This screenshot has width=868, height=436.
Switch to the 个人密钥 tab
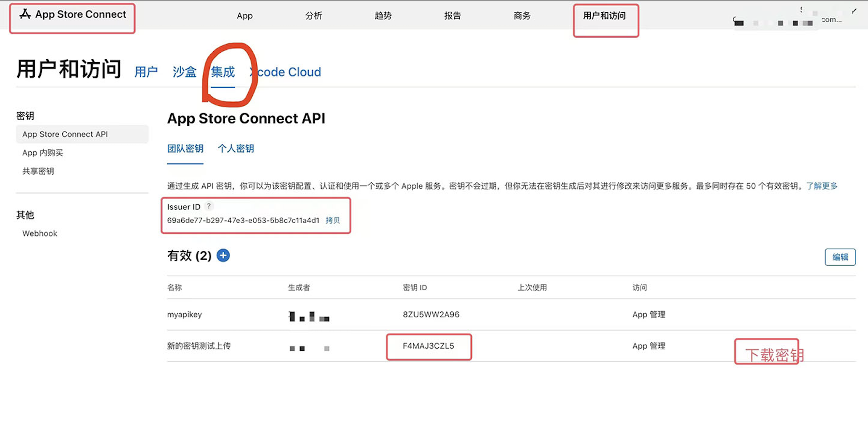coord(236,149)
